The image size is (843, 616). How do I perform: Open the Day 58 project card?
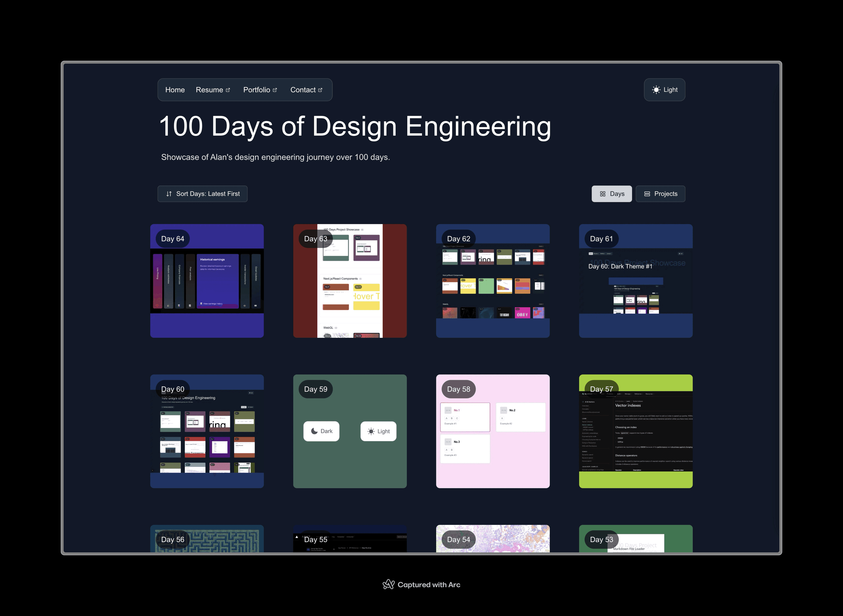coord(493,431)
